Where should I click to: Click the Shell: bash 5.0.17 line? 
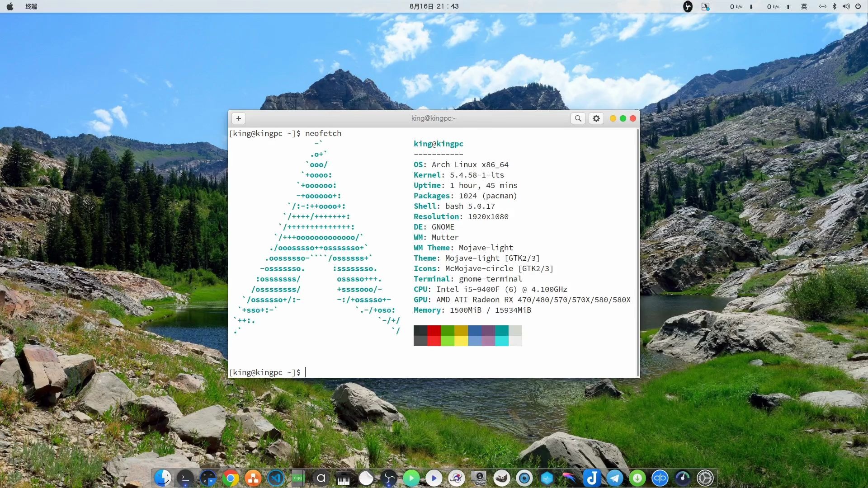click(454, 206)
